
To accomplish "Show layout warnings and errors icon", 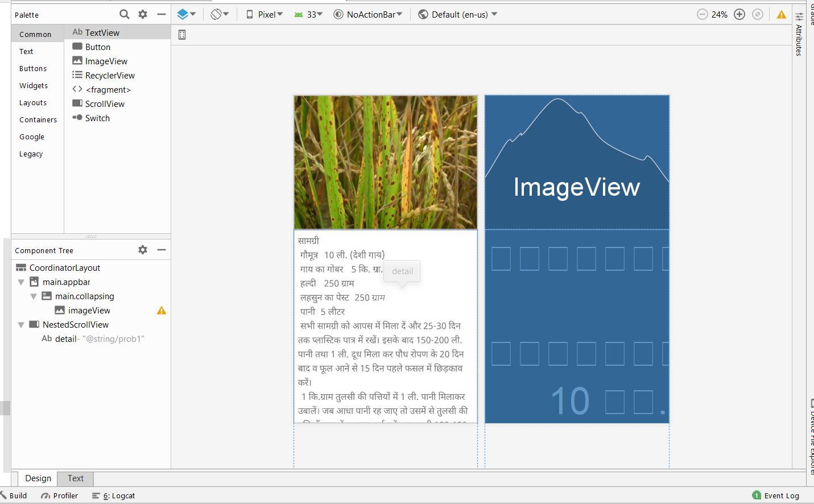I will [782, 15].
